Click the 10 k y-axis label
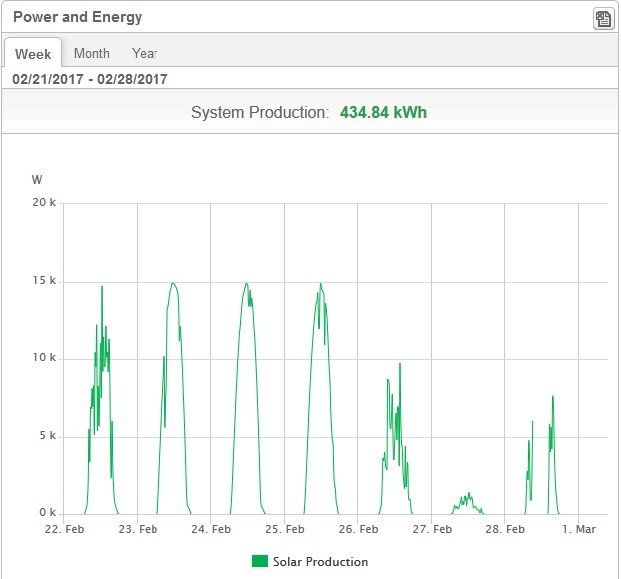This screenshot has width=621, height=579. pos(44,357)
